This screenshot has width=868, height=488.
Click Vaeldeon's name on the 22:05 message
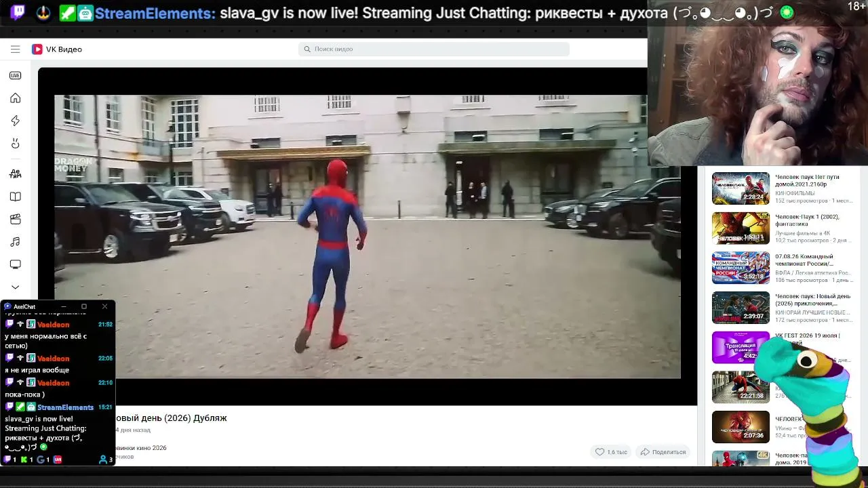coord(53,359)
